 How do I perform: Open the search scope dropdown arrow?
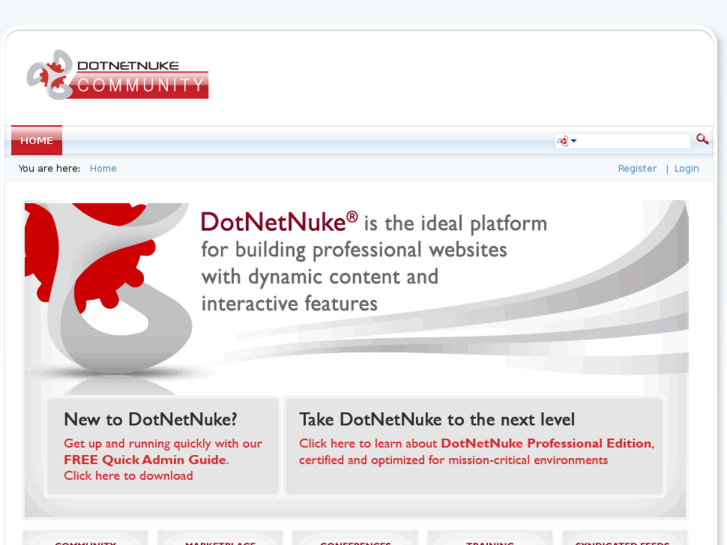(574, 141)
